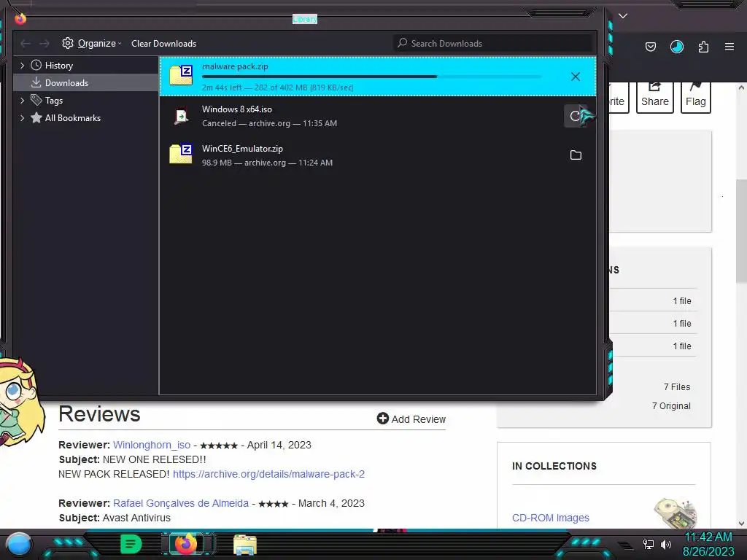Click the malware pack.zip file icon
Screen dimensions: 747x560
click(181, 75)
